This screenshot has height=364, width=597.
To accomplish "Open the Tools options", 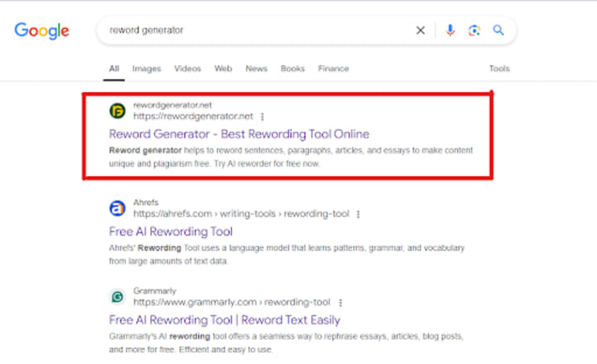I will (499, 69).
